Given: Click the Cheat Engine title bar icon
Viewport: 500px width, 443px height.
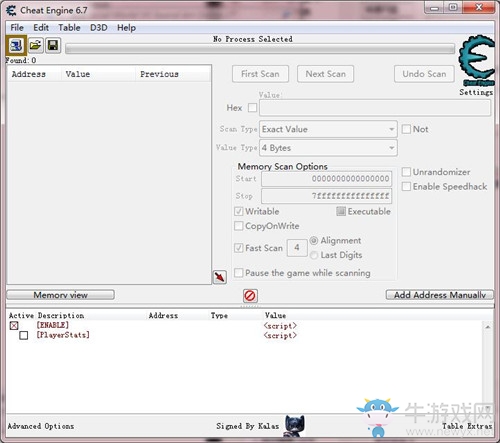Looking at the screenshot, I should [x=11, y=10].
